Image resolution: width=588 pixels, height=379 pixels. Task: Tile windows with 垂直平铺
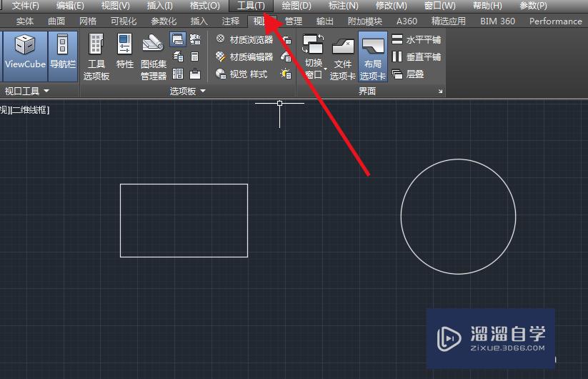click(417, 56)
